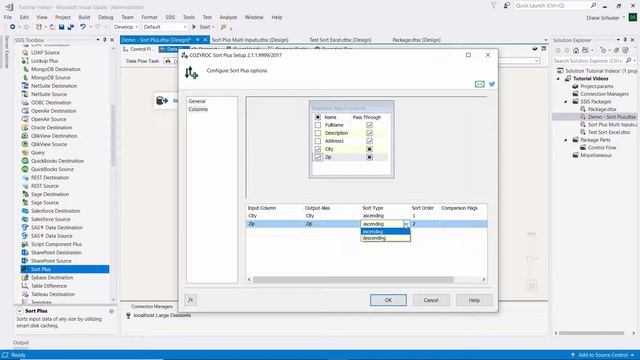Viewport: 640px width, 360px height.
Task: Select ODBC Destination toolbox item
Action: [x=51, y=102]
